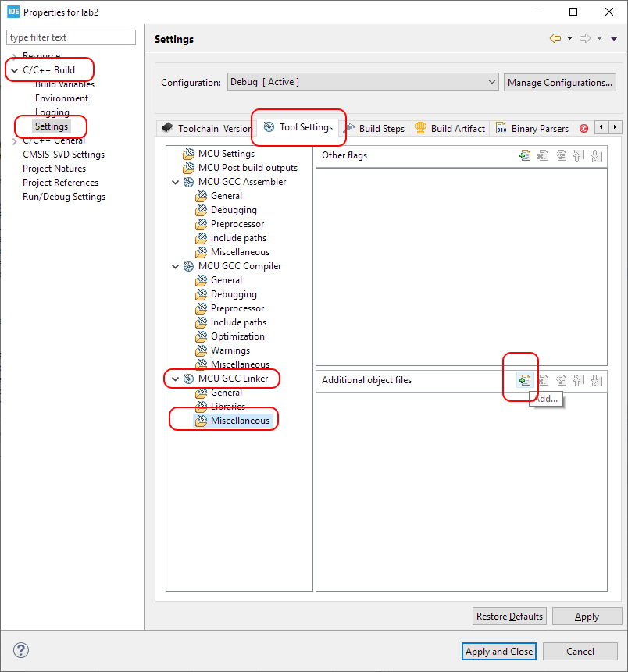This screenshot has height=672, width=628.
Task: Click Restore Defaults button
Action: coord(509,617)
